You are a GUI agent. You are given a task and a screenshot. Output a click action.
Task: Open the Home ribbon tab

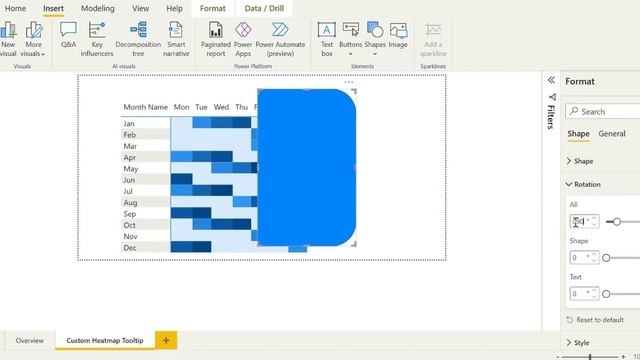(15, 8)
